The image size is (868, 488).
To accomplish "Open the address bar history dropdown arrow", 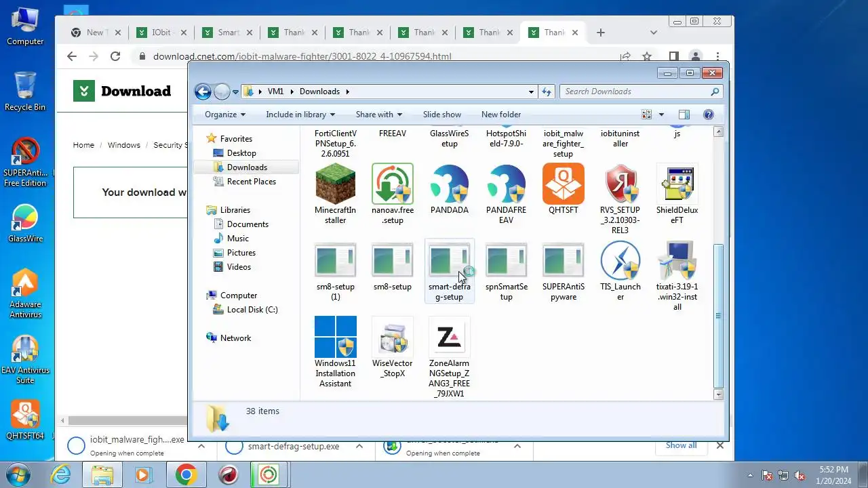I will coord(531,91).
